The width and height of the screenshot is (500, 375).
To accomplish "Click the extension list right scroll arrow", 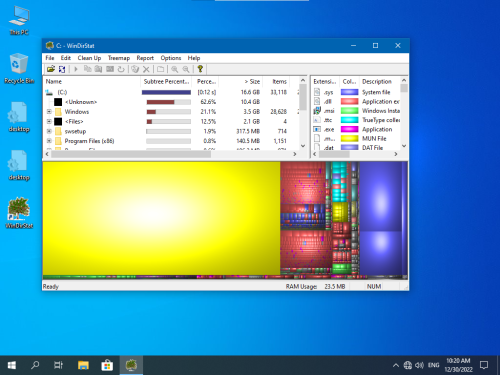I will point(396,154).
